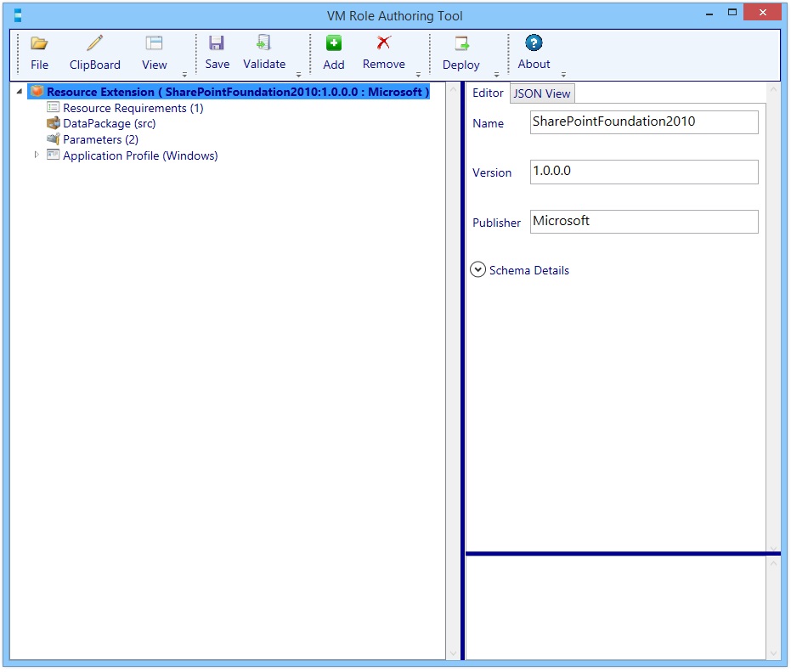
Task: Click the green Add icon
Action: coord(333,51)
